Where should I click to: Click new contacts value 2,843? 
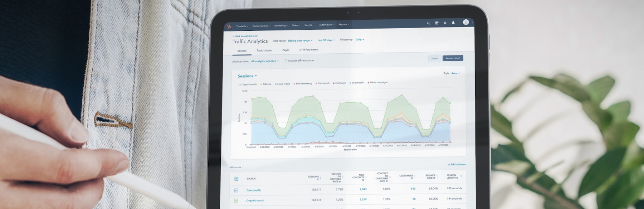tap(363, 189)
